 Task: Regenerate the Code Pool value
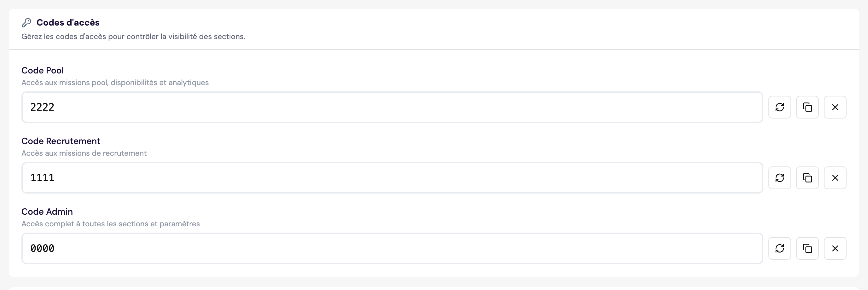click(779, 107)
